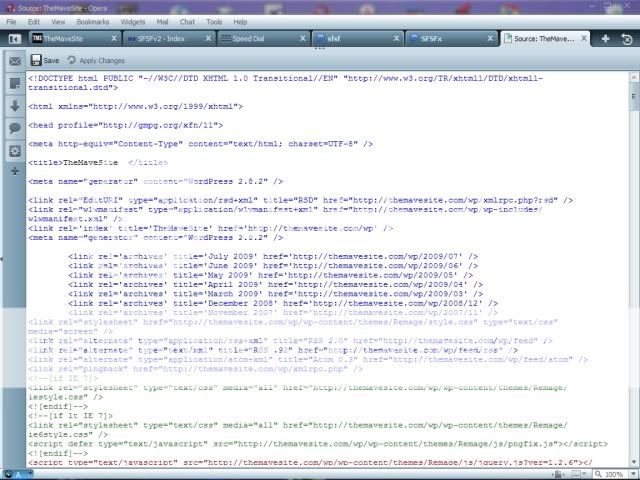The image size is (640, 480).
Task: Click the 'July 2009' archives link line
Action: point(273,256)
